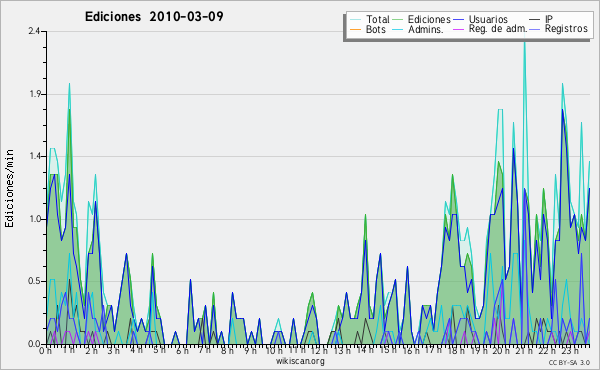Click the '8 h' x-axis label
The height and width of the screenshot is (370, 600).
pos(227,350)
